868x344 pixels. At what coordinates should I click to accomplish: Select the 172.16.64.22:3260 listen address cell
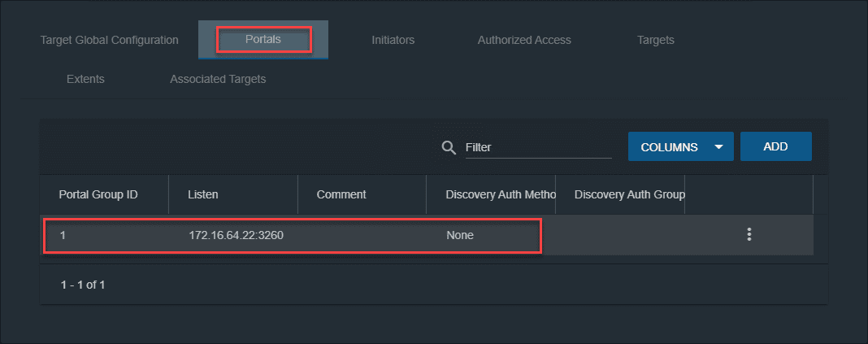[236, 235]
